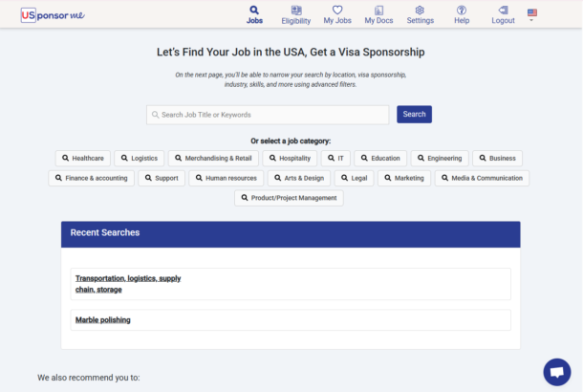Open the Eligibility page icon
This screenshot has height=392, width=583.
coord(295,10)
